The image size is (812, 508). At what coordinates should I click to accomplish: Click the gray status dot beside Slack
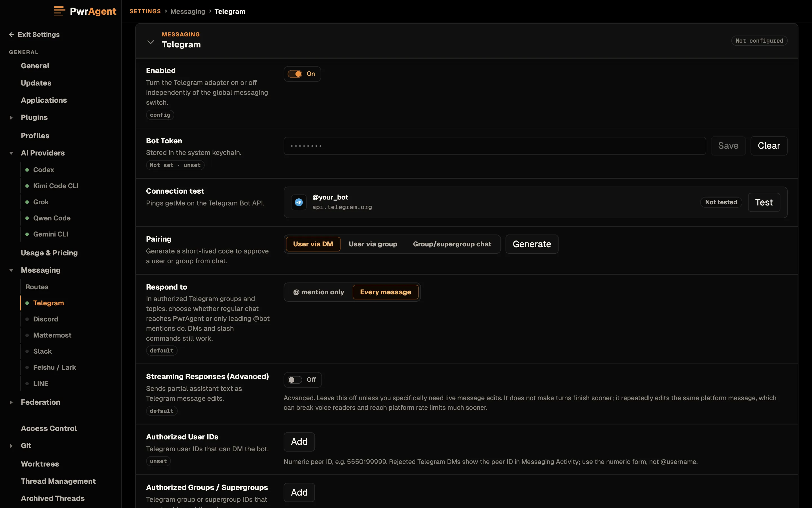(27, 351)
